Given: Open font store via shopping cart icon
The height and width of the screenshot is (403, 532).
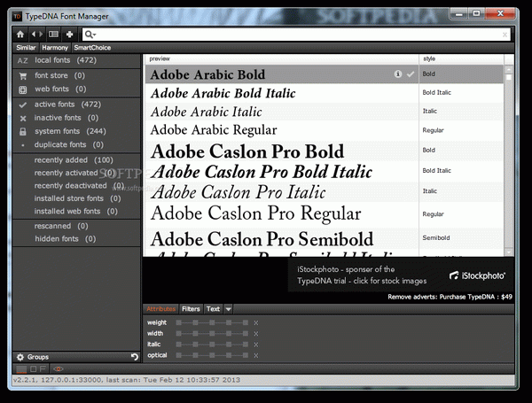Looking at the screenshot, I should (x=23, y=76).
